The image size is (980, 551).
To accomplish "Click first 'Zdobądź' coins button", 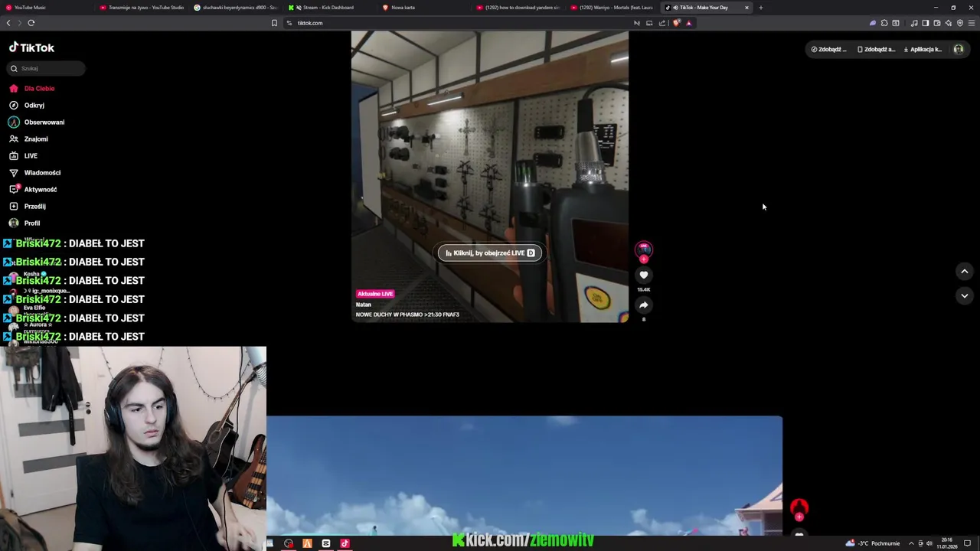I will pyautogui.click(x=829, y=49).
